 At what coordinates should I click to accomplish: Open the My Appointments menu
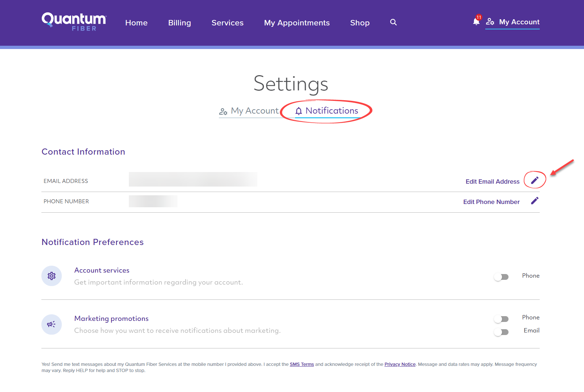pos(297,23)
